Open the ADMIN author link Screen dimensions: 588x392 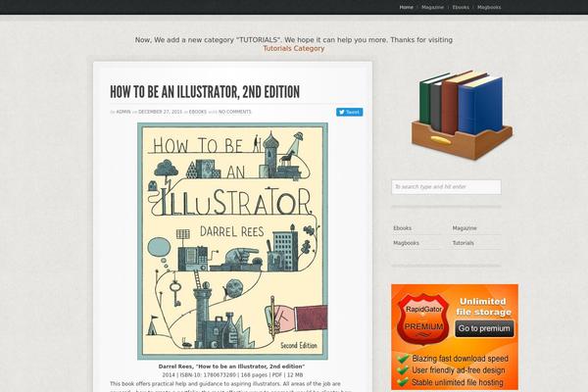[x=123, y=112]
